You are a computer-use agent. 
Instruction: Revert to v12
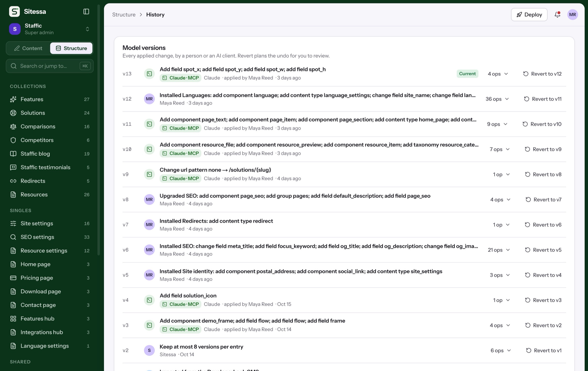(x=542, y=74)
